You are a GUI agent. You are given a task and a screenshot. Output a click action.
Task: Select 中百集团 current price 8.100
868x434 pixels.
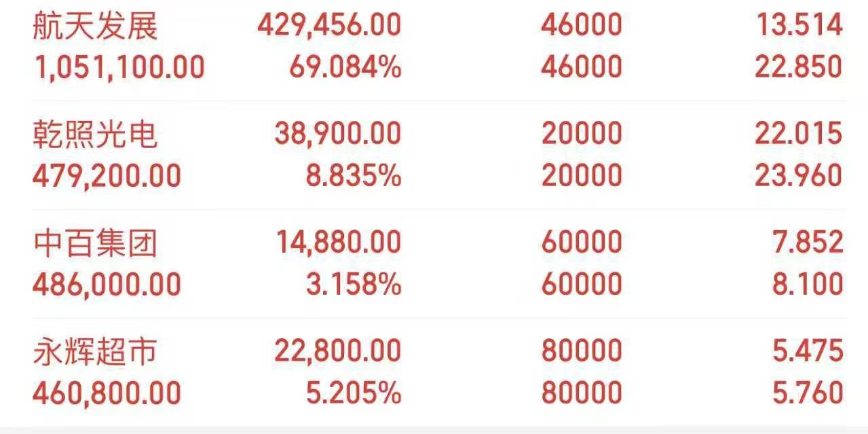(x=807, y=285)
